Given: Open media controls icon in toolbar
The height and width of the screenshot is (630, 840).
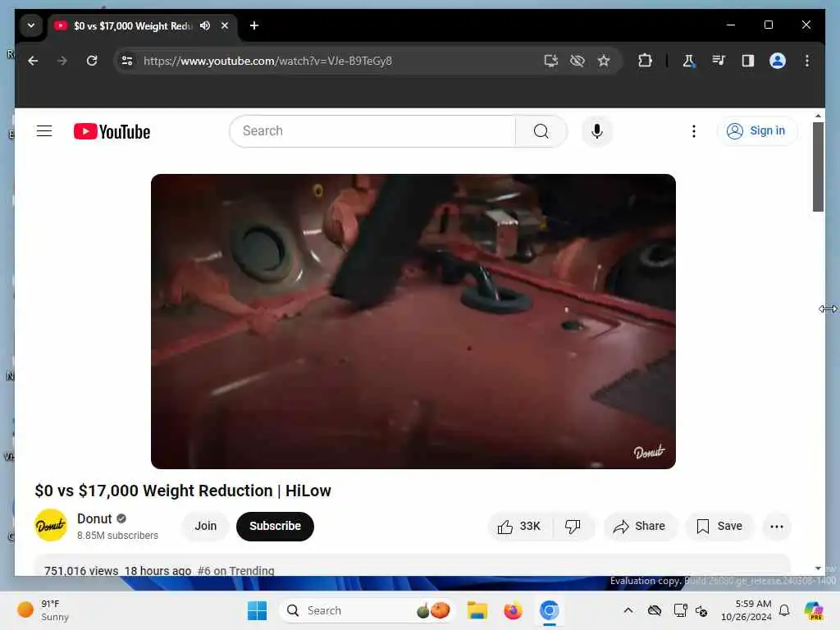Looking at the screenshot, I should click(x=719, y=61).
